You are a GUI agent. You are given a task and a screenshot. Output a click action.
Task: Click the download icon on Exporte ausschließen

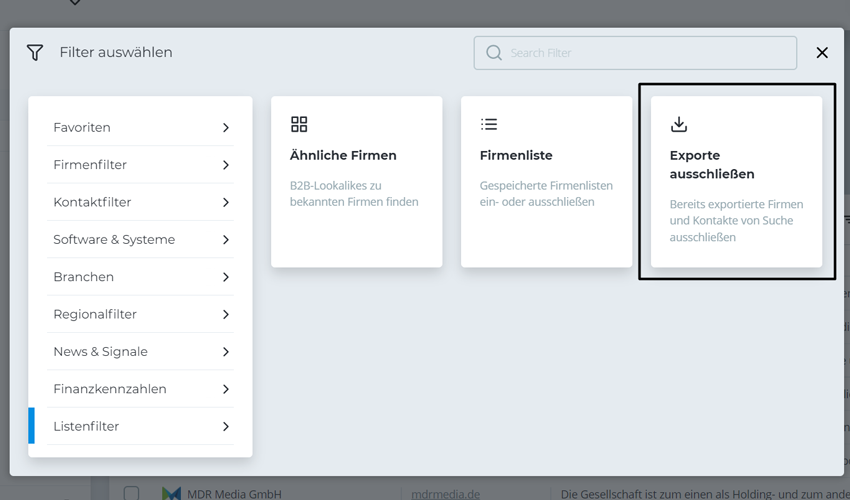point(679,124)
